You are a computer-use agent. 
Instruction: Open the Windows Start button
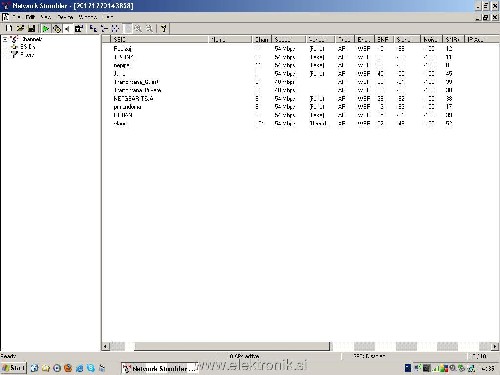pos(13,368)
